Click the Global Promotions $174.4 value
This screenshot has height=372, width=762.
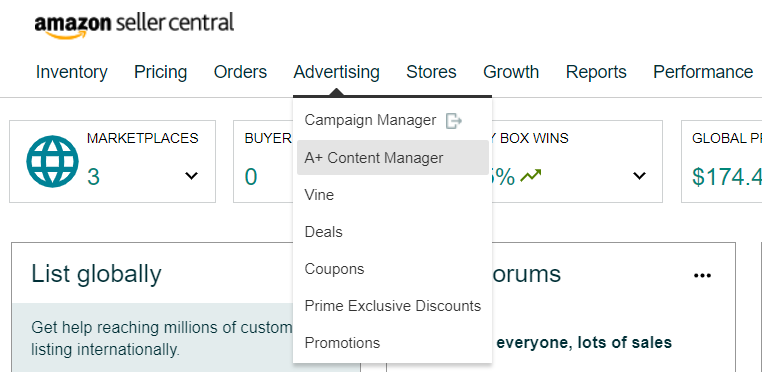click(x=727, y=177)
